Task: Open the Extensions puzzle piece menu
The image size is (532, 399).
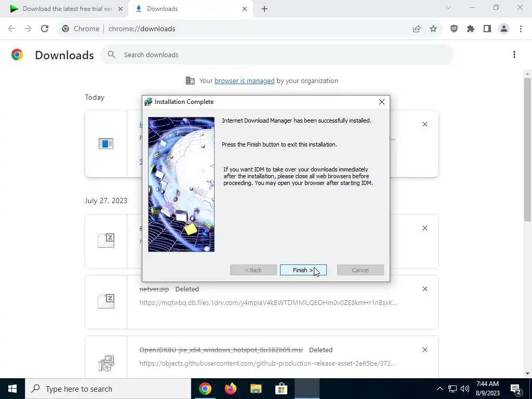Action: pos(471,29)
